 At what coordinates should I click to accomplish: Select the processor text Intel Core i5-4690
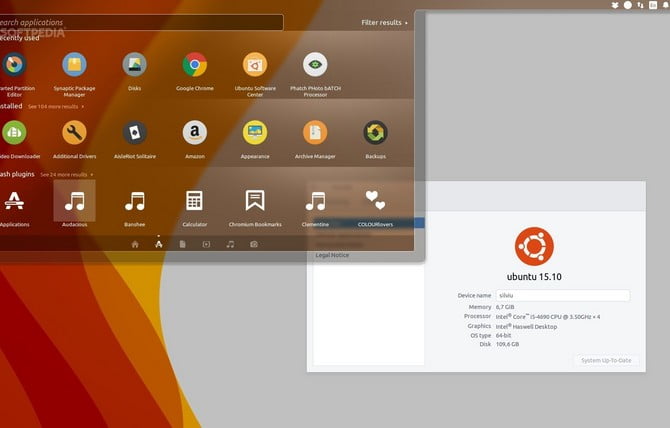pyautogui.click(x=548, y=317)
